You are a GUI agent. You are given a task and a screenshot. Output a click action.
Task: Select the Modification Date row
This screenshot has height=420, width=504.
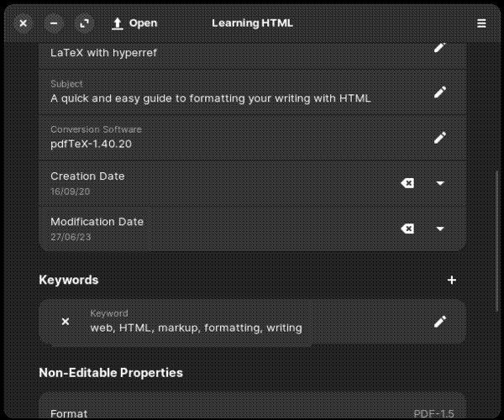pyautogui.click(x=252, y=228)
